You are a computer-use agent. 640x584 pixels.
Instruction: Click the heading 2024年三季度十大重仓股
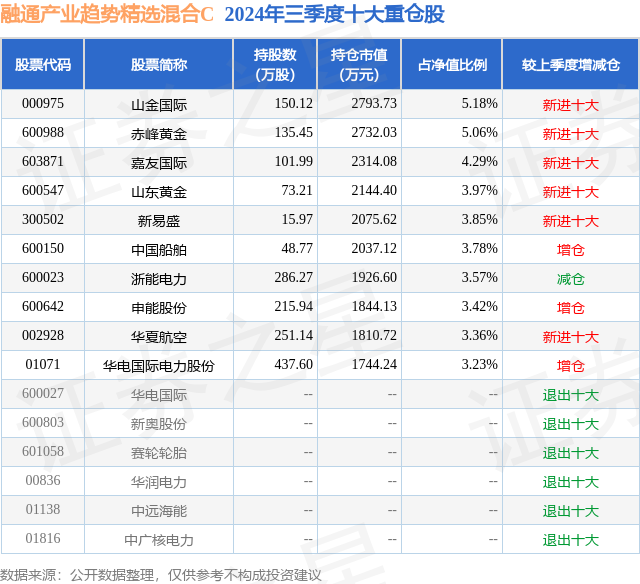334,15
